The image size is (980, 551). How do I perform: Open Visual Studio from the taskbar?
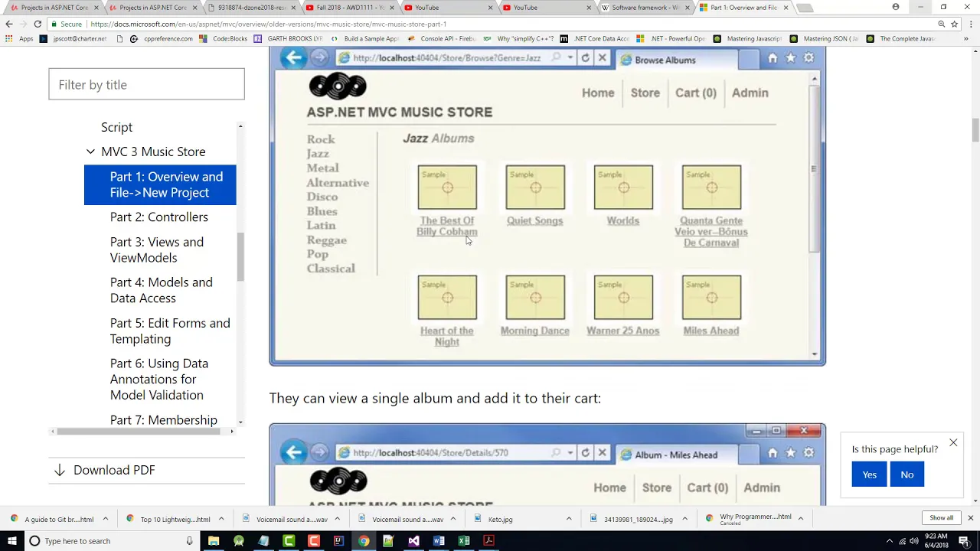tap(413, 541)
